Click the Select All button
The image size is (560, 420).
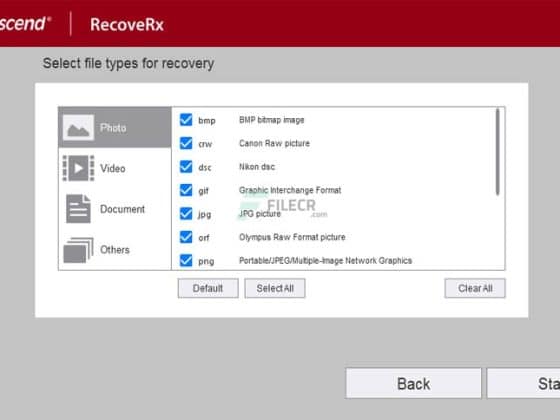point(275,288)
